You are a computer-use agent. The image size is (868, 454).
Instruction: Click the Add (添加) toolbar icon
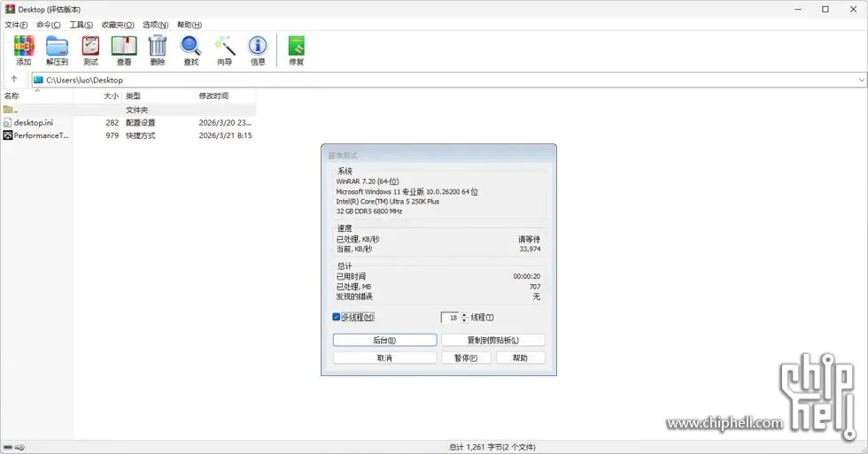click(24, 50)
